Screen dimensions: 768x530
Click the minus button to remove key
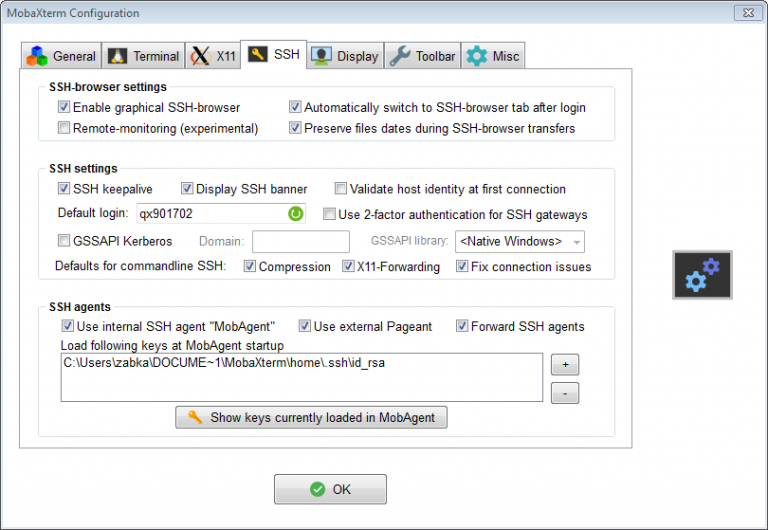point(564,393)
